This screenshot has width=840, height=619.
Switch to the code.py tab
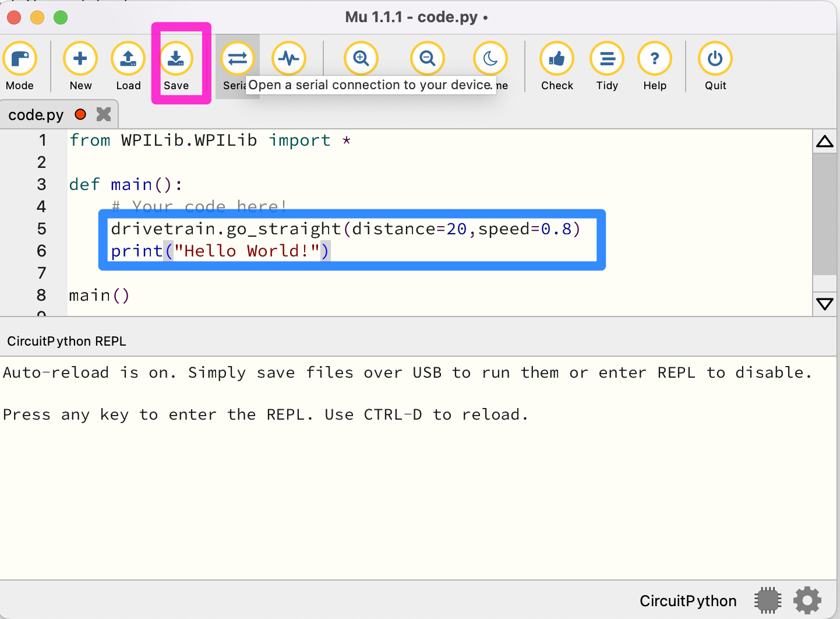click(x=35, y=114)
